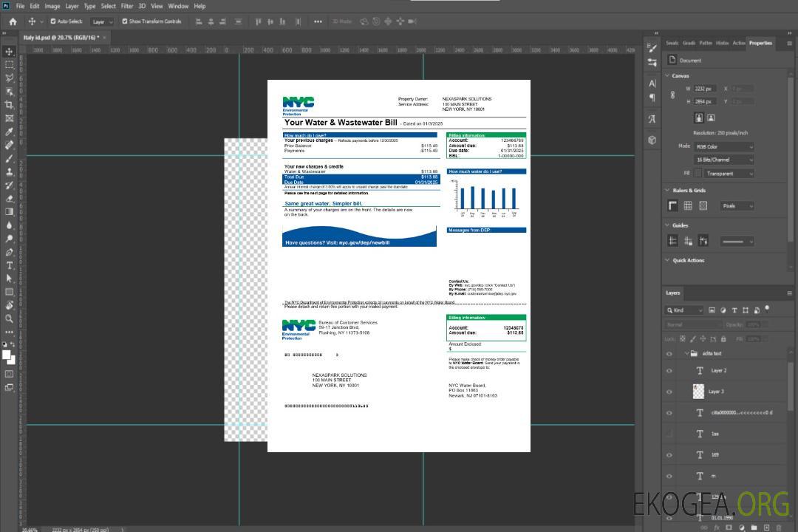Screen dimensions: 798x532
Task: Select the Brush tool
Action: pyautogui.click(x=9, y=158)
